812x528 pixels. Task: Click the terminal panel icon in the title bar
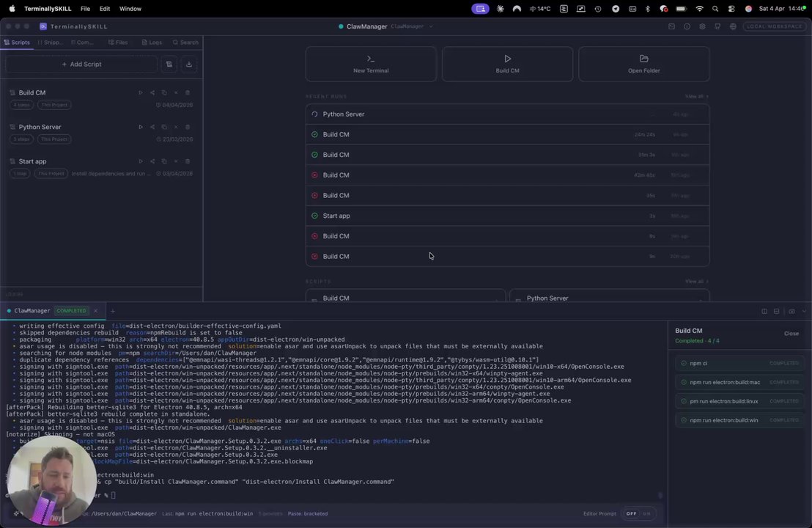coord(672,26)
